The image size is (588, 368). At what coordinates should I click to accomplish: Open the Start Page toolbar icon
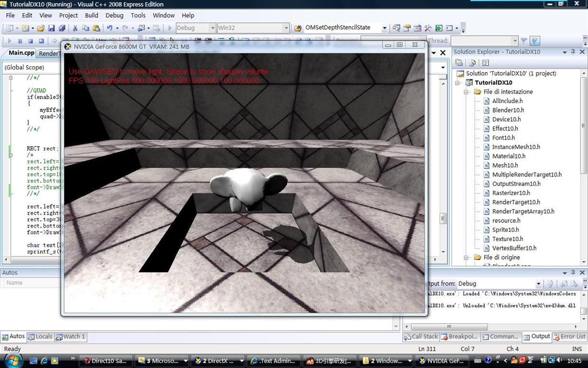point(439,28)
